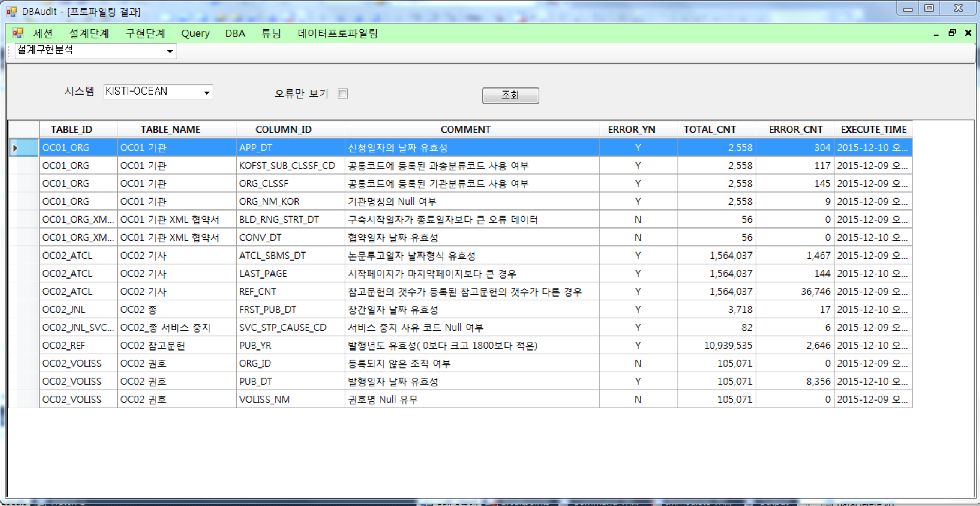Click comment 신청일자의 날짜 유효성
The image size is (980, 506).
[472, 148]
